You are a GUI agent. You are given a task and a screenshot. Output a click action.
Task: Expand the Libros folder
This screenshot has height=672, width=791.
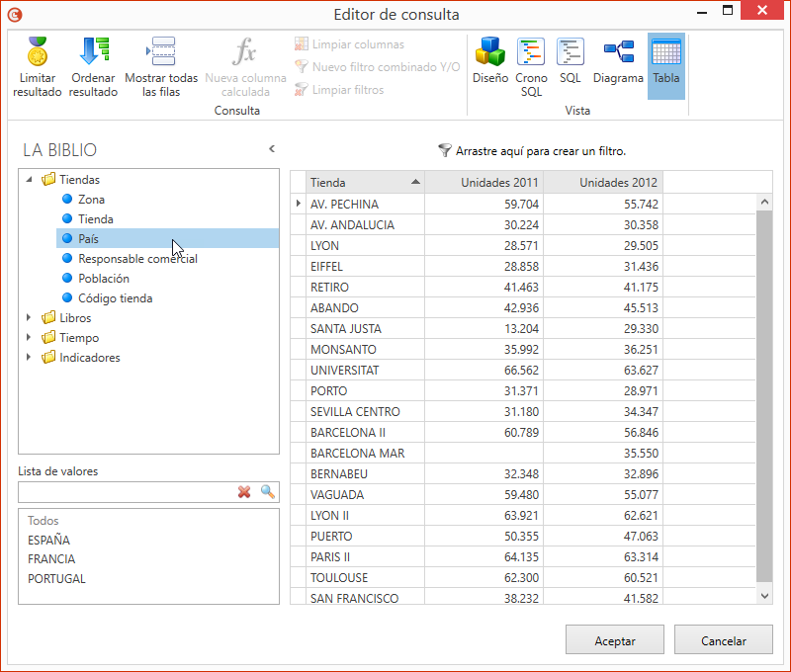coord(30,318)
